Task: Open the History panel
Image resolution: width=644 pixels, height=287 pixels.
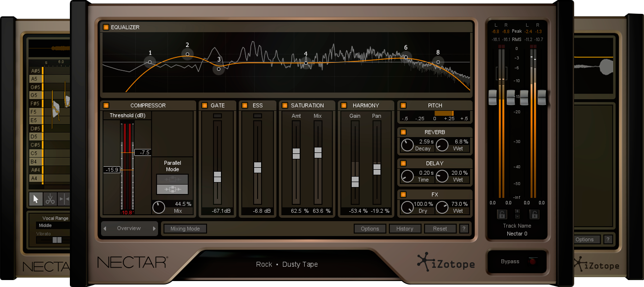Action: coord(405,229)
